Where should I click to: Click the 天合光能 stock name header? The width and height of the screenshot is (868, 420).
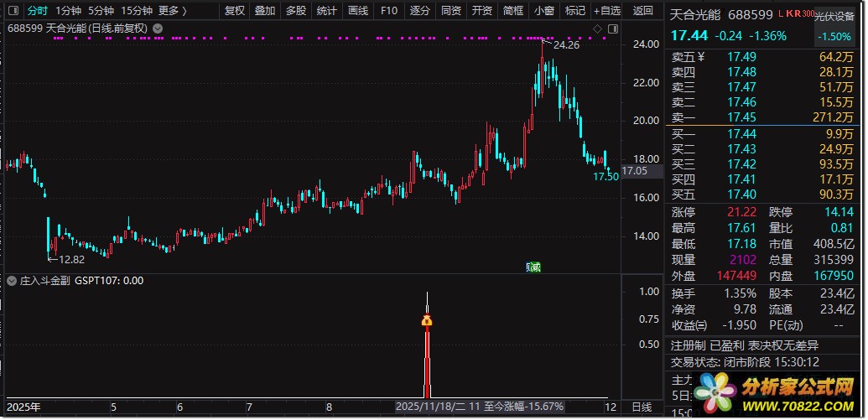[696, 15]
